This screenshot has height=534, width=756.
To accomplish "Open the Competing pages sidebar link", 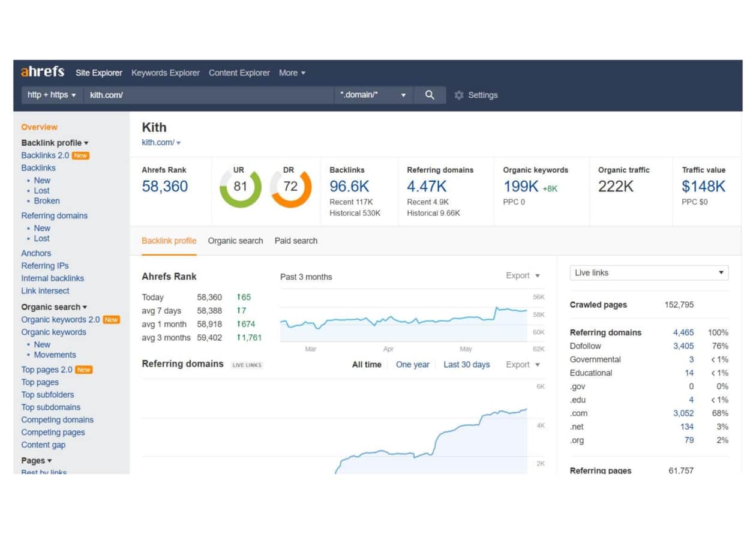I will coord(53,433).
